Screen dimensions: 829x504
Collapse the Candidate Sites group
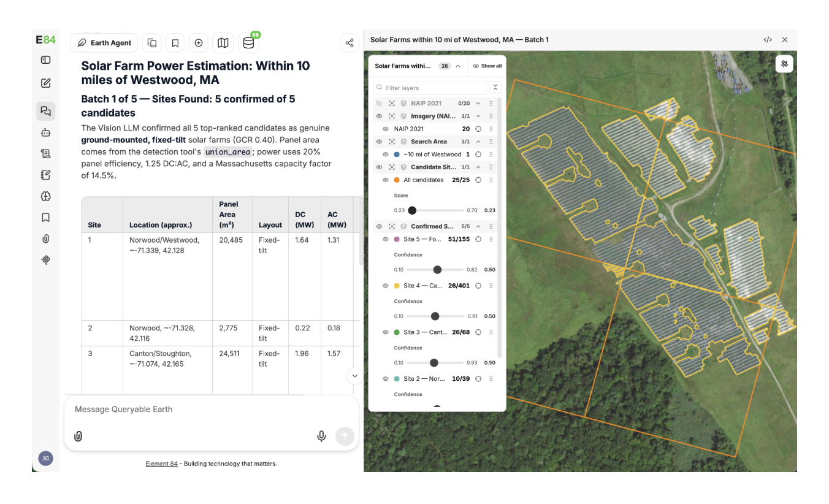(x=478, y=167)
